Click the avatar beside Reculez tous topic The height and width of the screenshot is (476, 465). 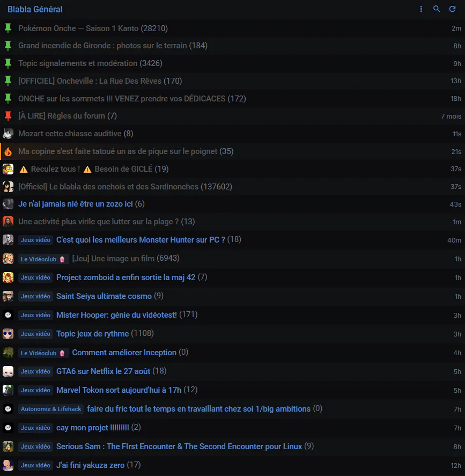(8, 169)
